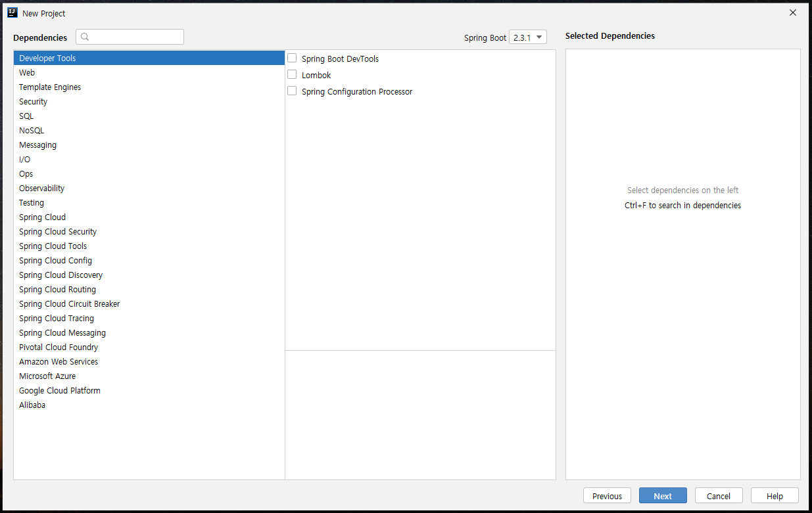Select the Testing category

point(149,202)
